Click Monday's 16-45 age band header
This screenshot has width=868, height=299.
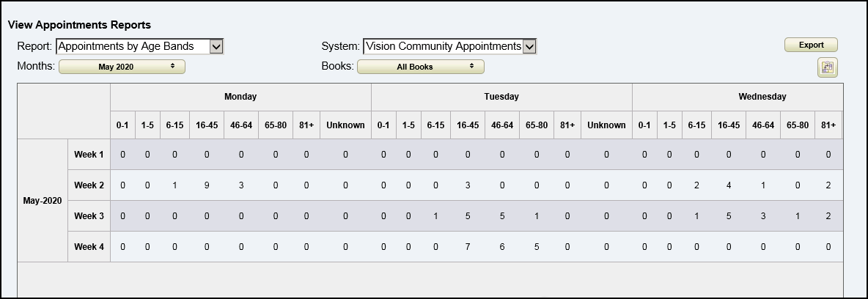[x=206, y=125]
